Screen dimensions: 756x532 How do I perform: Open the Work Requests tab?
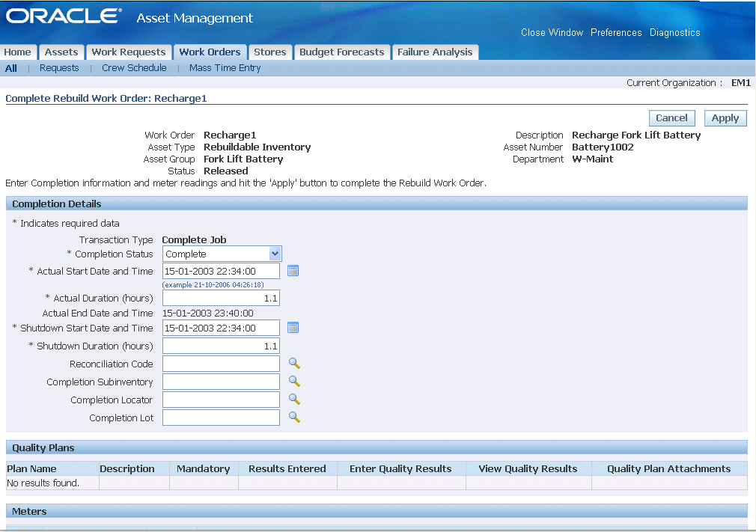[128, 52]
